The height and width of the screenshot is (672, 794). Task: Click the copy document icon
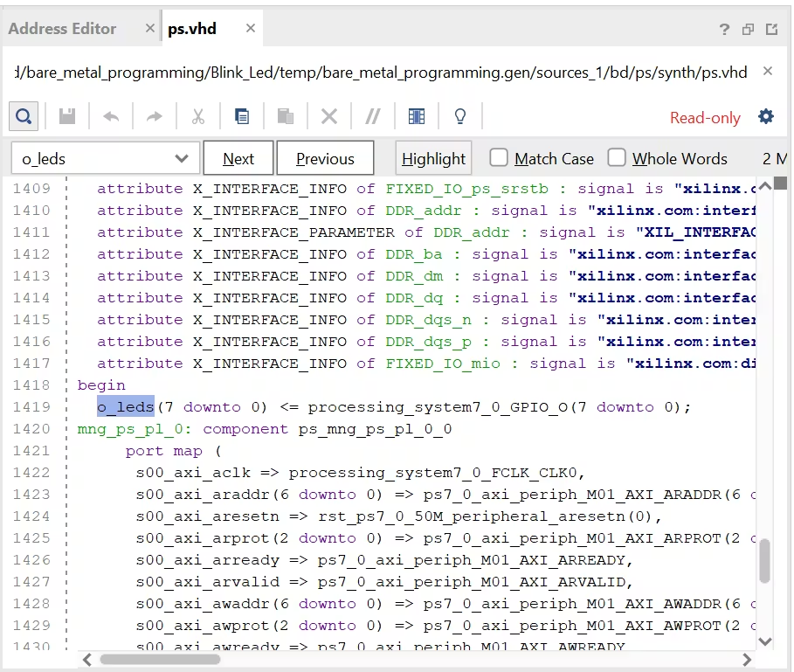pyautogui.click(x=242, y=116)
